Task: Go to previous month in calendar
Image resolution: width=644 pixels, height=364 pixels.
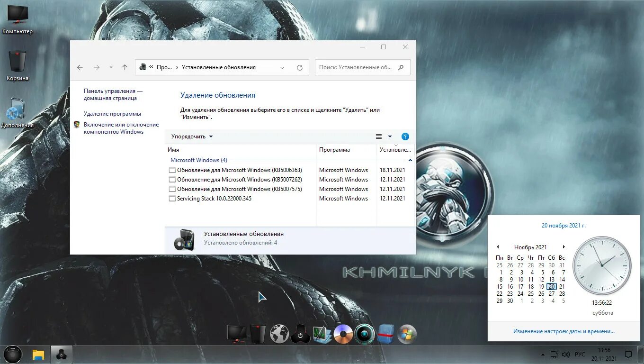Action: point(498,247)
